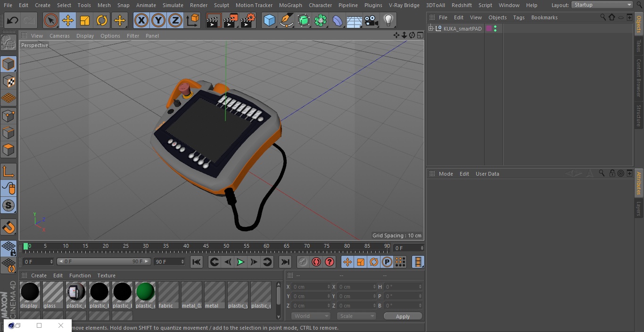
Task: Select the spline Pen tool
Action: pos(287,20)
